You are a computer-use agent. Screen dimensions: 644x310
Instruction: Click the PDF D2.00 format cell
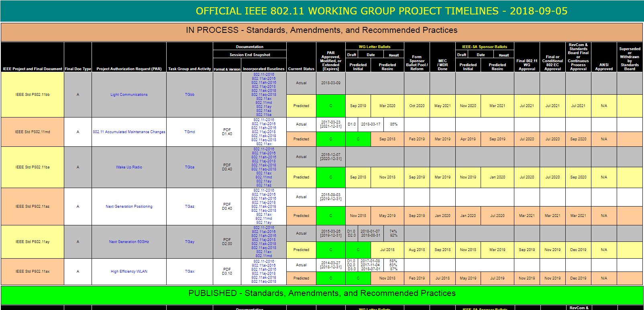[227, 242]
